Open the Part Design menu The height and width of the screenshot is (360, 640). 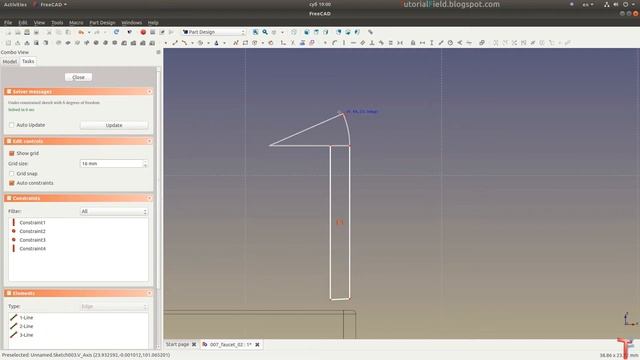click(102, 22)
